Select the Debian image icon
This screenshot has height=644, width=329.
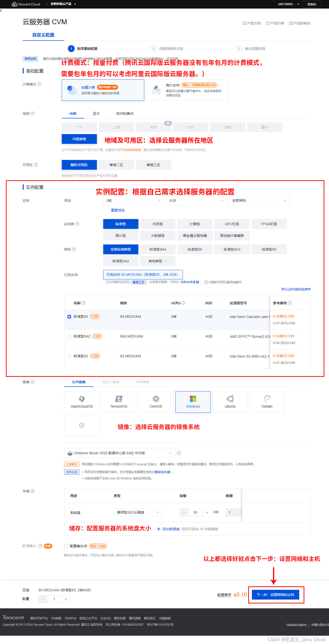267,402
